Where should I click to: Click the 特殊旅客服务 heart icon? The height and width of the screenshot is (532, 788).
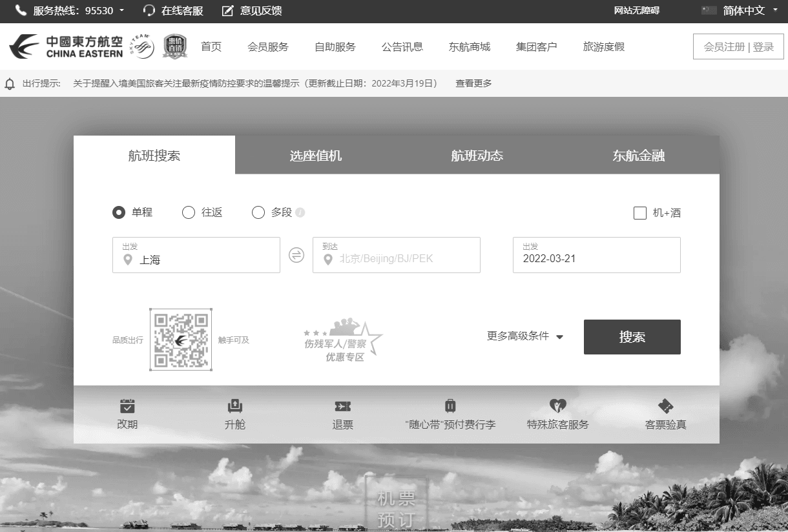point(557,406)
